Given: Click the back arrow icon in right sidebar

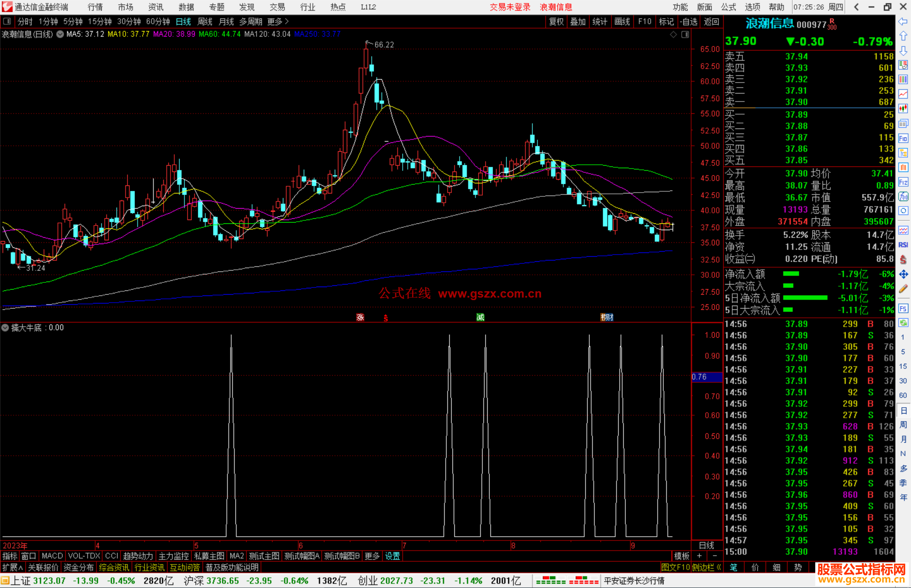Looking at the screenshot, I should click(903, 21).
